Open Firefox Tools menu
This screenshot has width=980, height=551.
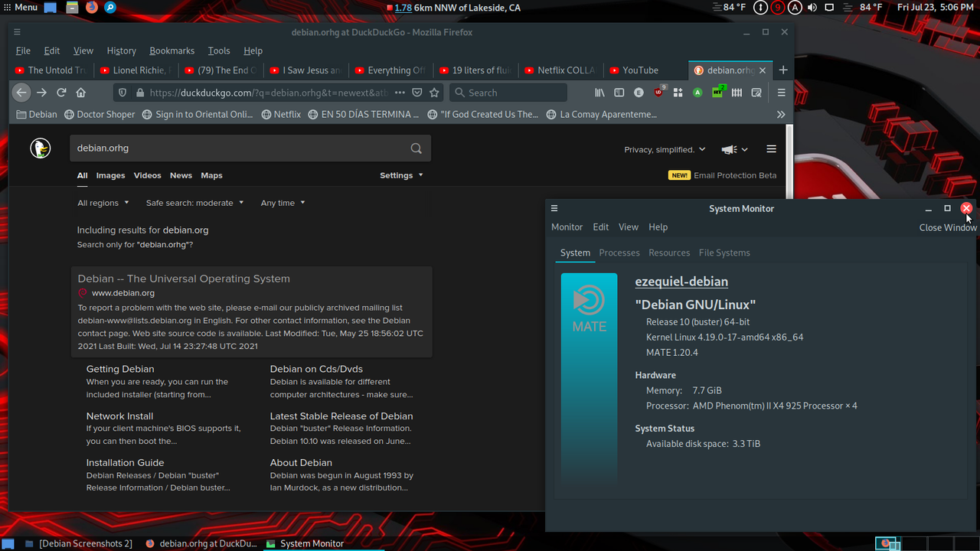click(219, 51)
